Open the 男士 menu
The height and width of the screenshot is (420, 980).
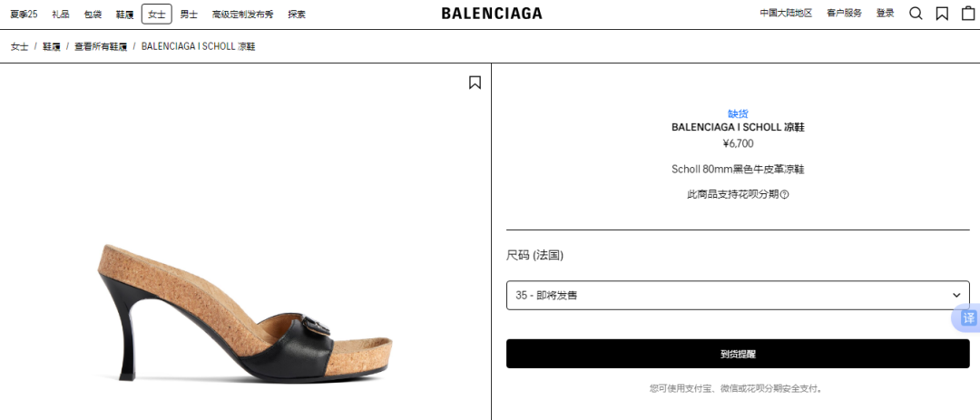tap(189, 14)
